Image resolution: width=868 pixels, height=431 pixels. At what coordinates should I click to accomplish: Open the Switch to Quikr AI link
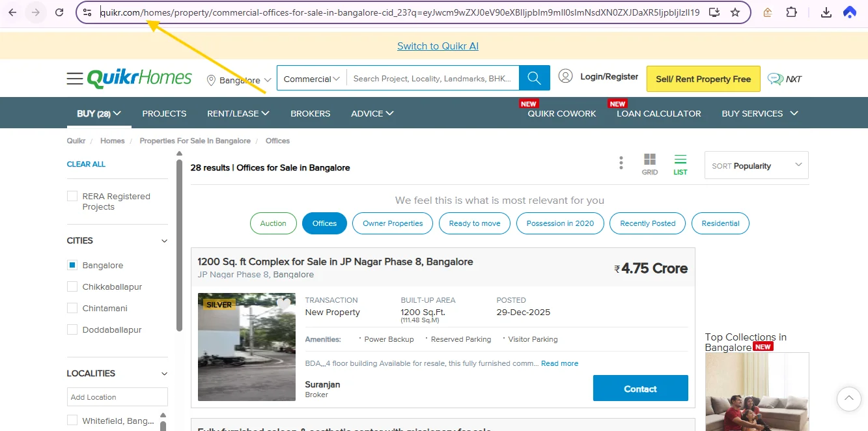(x=438, y=46)
